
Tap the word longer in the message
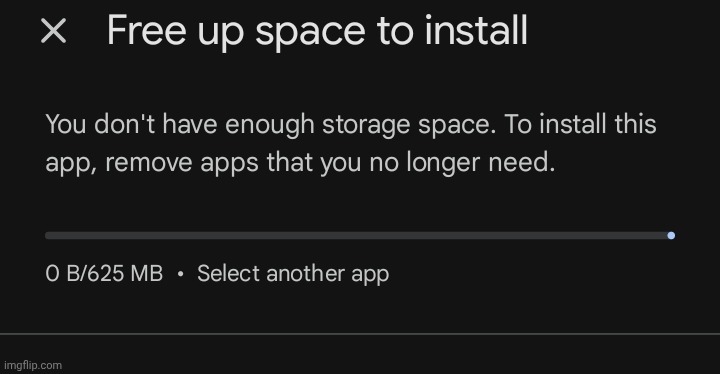443,163
